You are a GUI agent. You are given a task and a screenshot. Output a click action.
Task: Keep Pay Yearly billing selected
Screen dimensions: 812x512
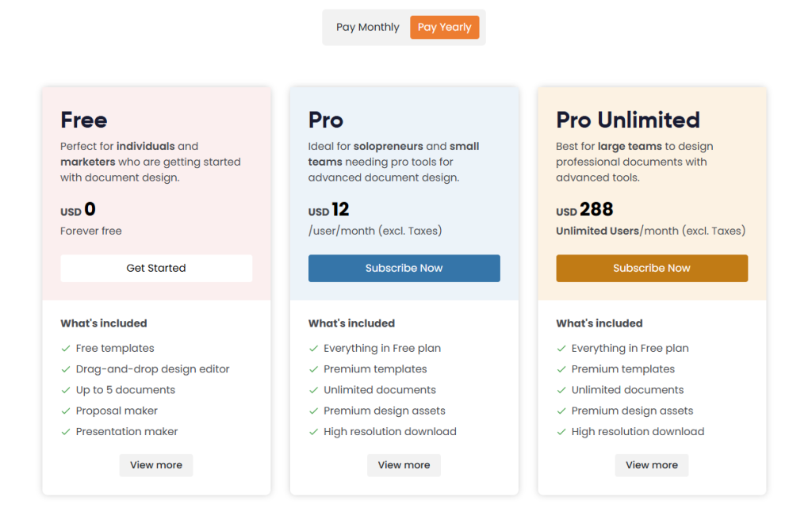[445, 26]
